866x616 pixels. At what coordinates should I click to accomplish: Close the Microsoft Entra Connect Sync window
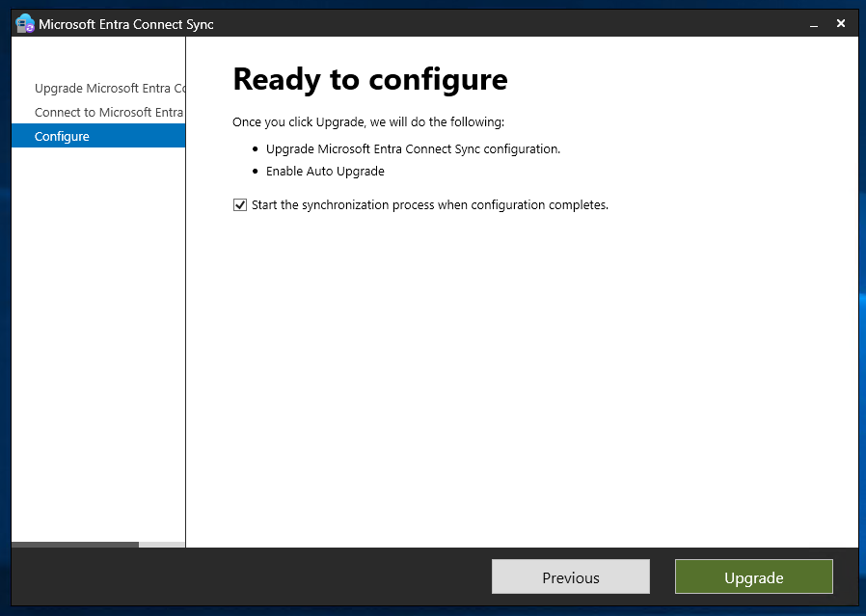coord(841,24)
